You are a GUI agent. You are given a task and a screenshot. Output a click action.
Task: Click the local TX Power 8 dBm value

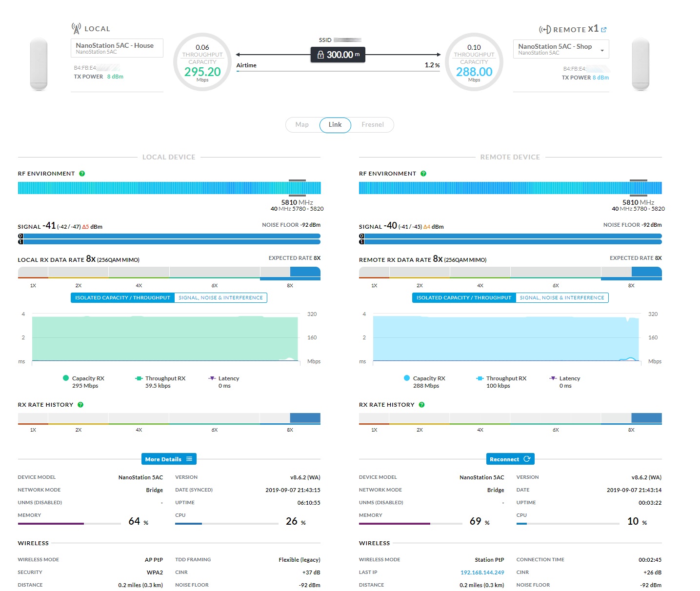click(115, 77)
